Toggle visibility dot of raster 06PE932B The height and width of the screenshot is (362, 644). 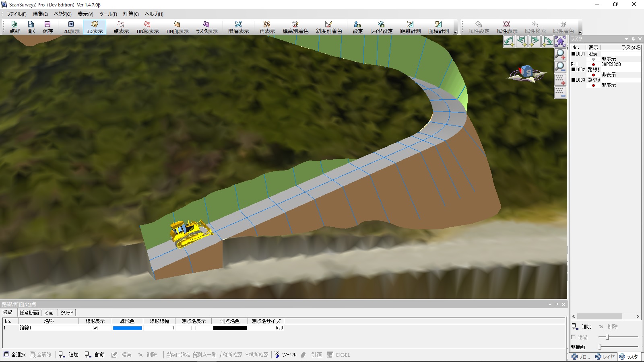pyautogui.click(x=593, y=64)
